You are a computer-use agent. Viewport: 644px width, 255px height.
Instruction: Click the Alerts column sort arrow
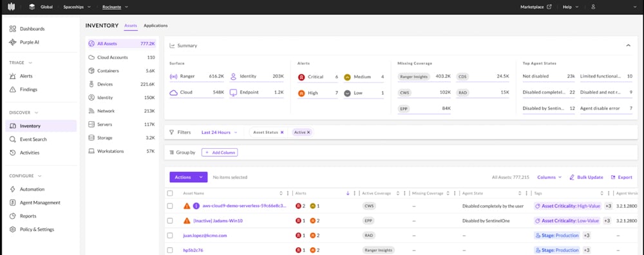point(348,193)
